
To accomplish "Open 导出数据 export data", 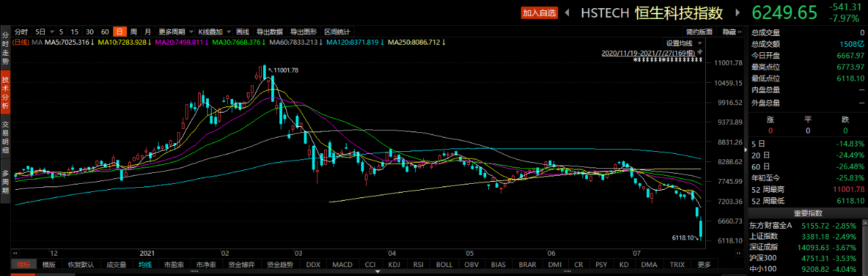I will tap(270, 32).
